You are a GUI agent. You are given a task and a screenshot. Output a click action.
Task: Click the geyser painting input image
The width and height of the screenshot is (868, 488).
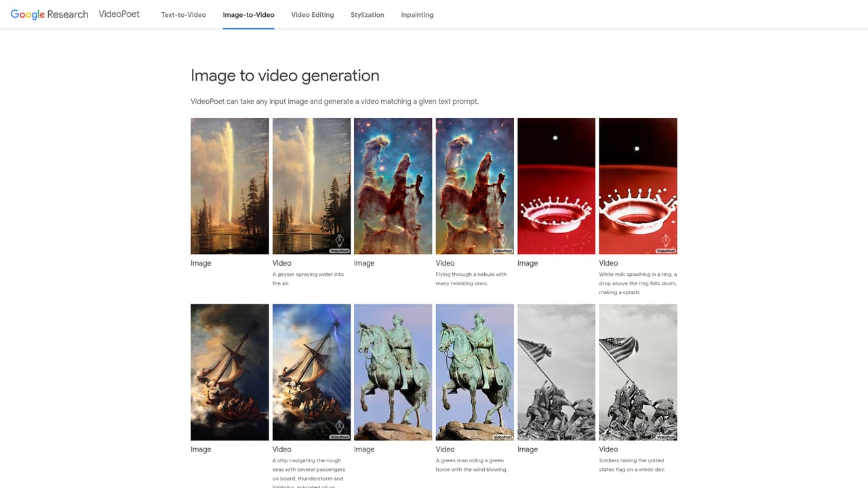[230, 186]
